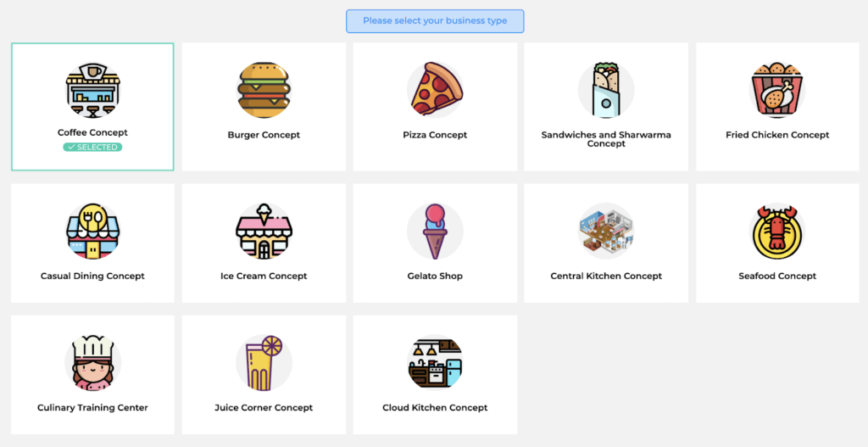Pick the chef hat training icon
Viewport: 868px width, 447px height.
coord(92,363)
